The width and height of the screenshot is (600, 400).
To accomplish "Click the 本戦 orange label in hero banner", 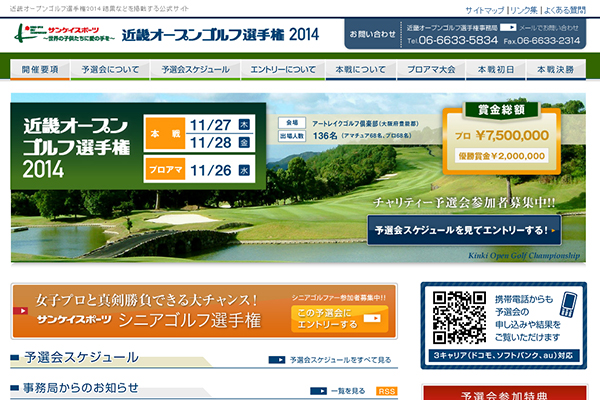I will click(165, 134).
